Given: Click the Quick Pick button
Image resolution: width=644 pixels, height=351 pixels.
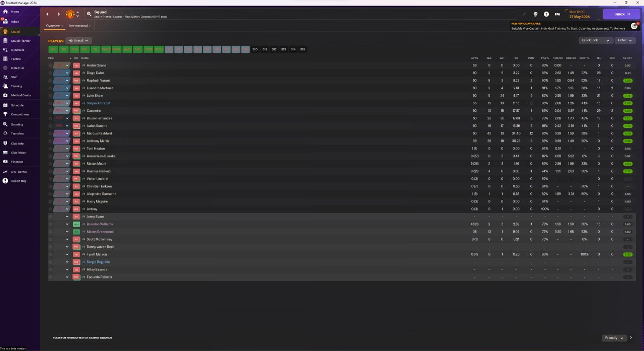Looking at the screenshot, I should pyautogui.click(x=590, y=40).
